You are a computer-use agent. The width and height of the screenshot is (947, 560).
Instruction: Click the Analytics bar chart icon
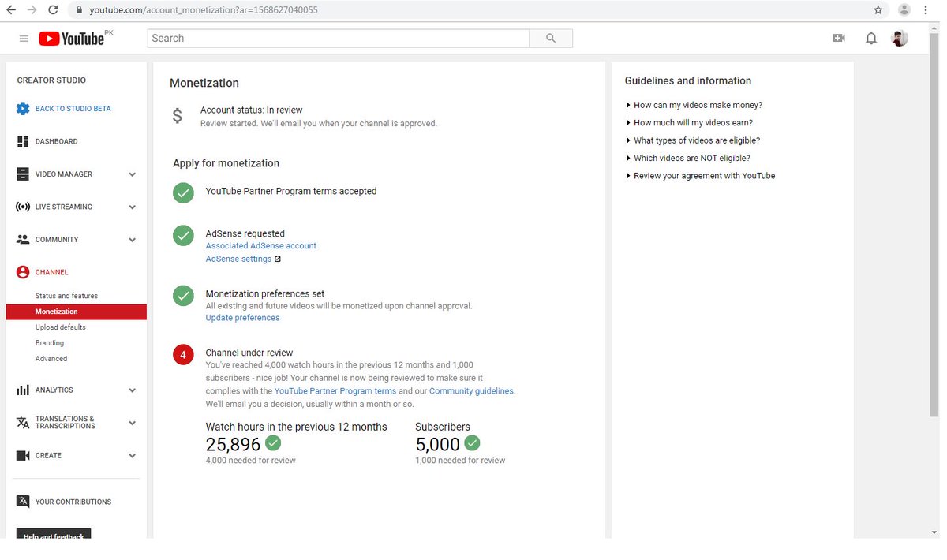click(x=23, y=390)
